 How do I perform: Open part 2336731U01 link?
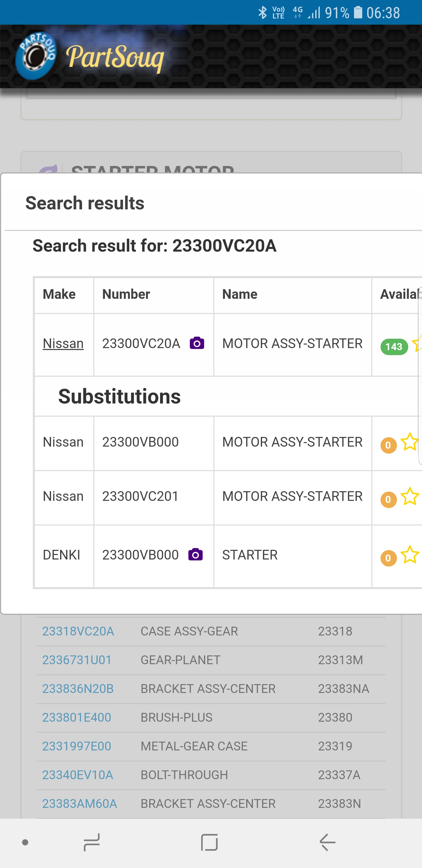click(77, 660)
